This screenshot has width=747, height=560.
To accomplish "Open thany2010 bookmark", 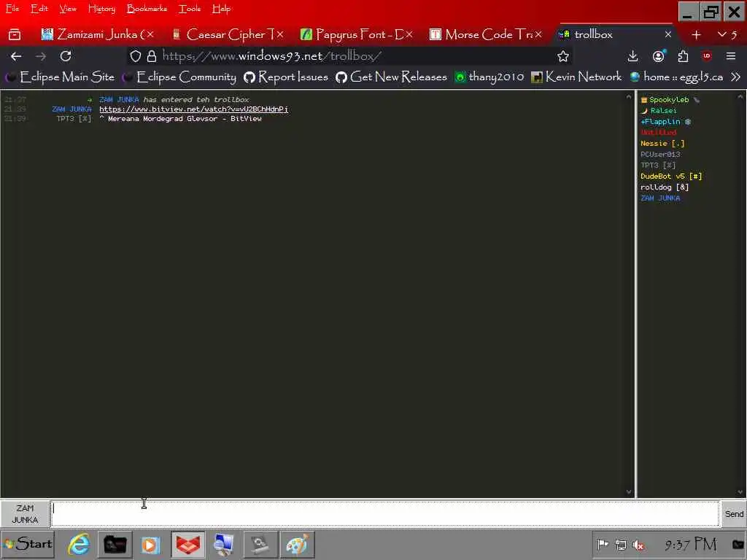I will click(x=489, y=77).
